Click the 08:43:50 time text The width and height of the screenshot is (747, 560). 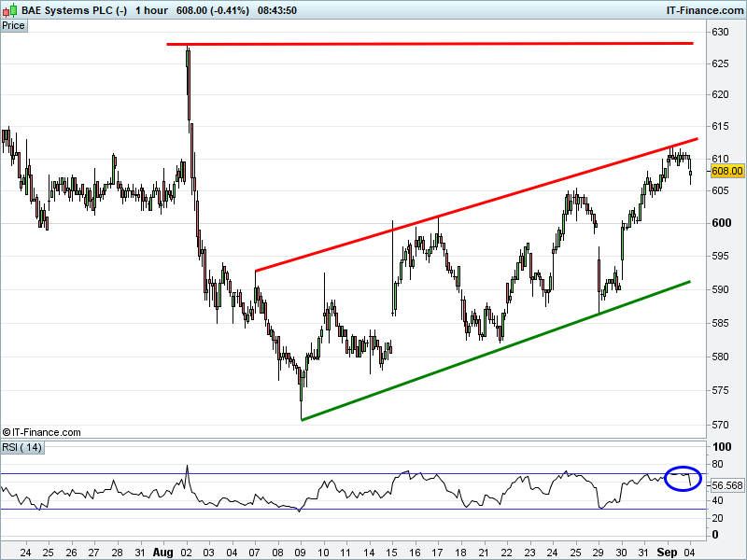[277, 10]
